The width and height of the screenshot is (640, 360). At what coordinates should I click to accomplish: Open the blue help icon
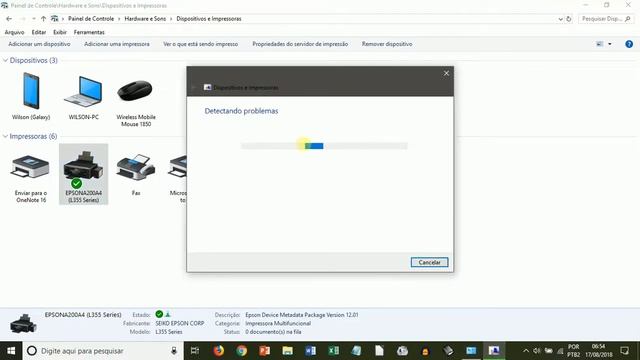629,44
